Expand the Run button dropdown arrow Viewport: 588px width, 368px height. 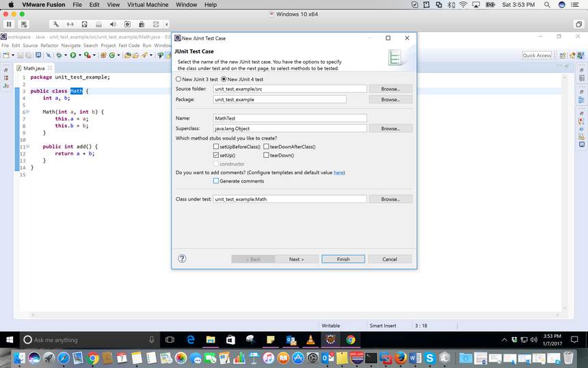(79, 55)
